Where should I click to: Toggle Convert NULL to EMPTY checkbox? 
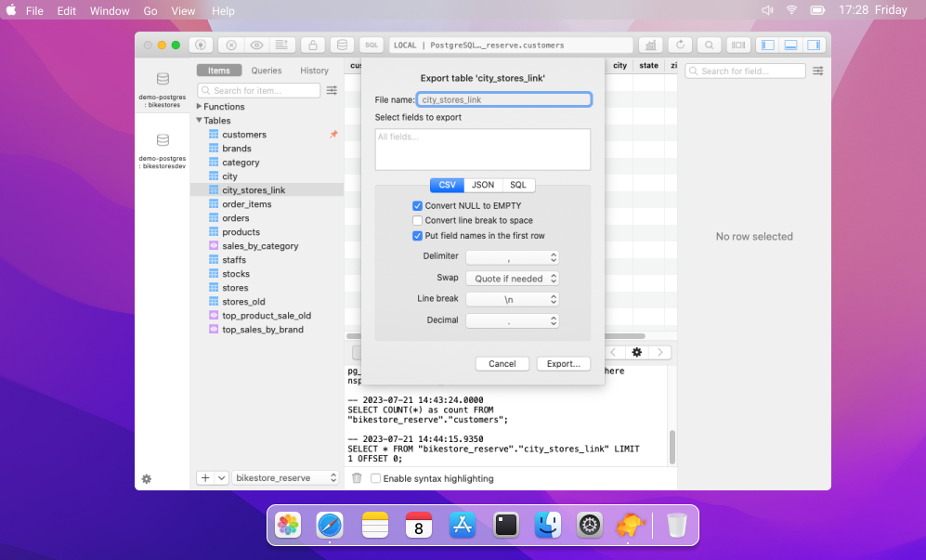418,205
